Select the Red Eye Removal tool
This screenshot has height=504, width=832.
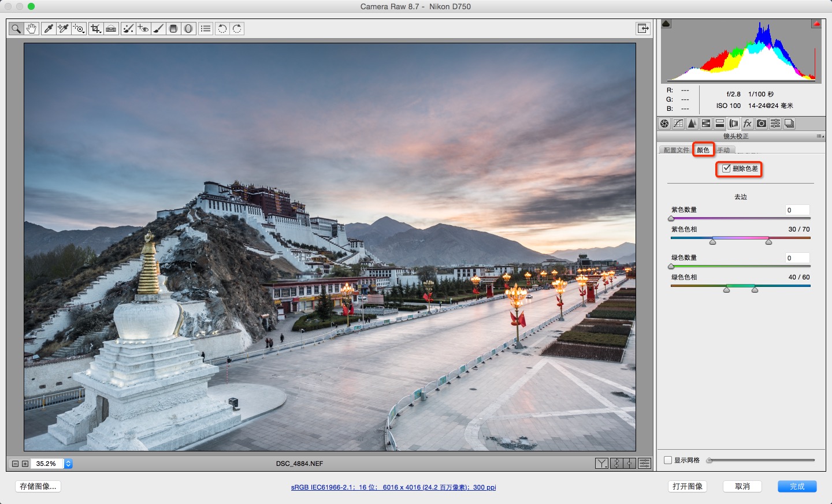click(143, 28)
